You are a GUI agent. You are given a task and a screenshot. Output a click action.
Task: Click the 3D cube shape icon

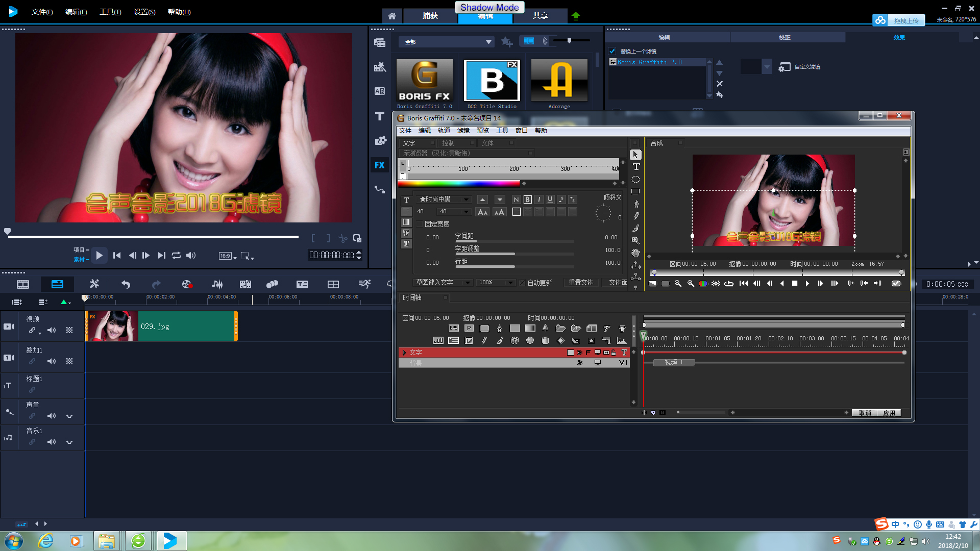[514, 340]
